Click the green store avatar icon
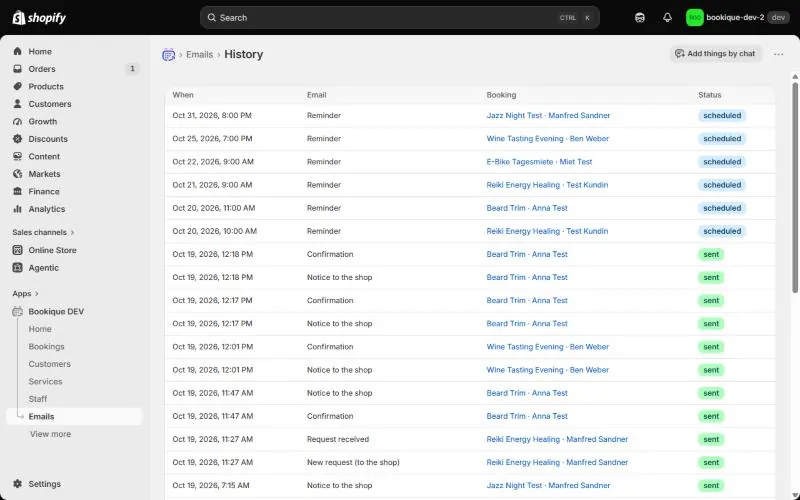 pos(694,18)
